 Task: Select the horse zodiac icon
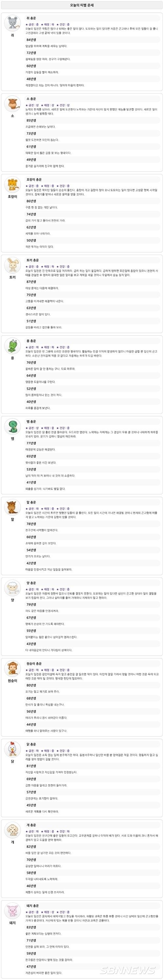click(12, 507)
